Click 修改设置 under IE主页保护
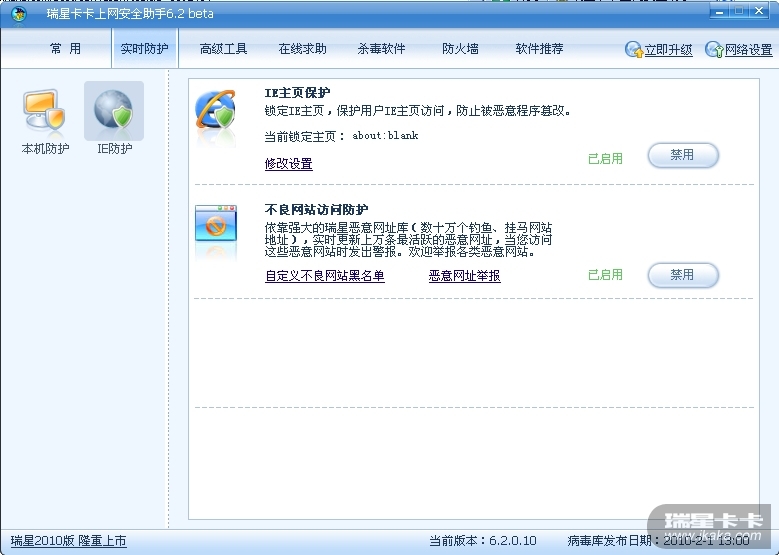 (289, 163)
